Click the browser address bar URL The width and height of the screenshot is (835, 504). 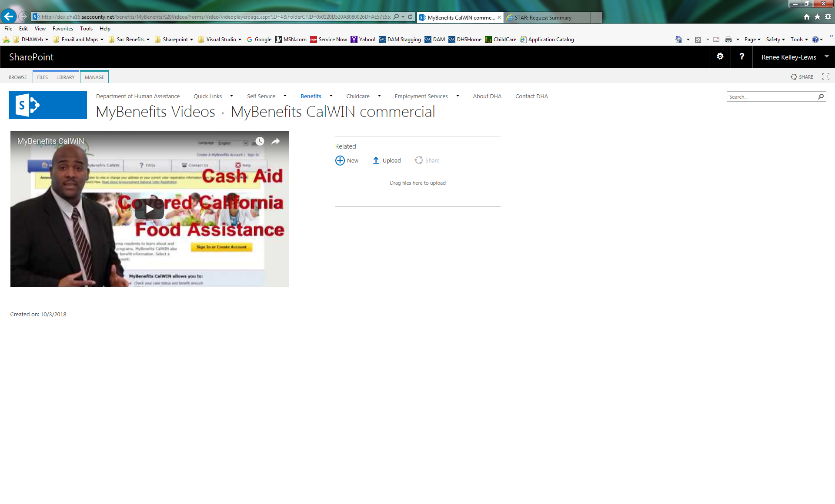216,17
